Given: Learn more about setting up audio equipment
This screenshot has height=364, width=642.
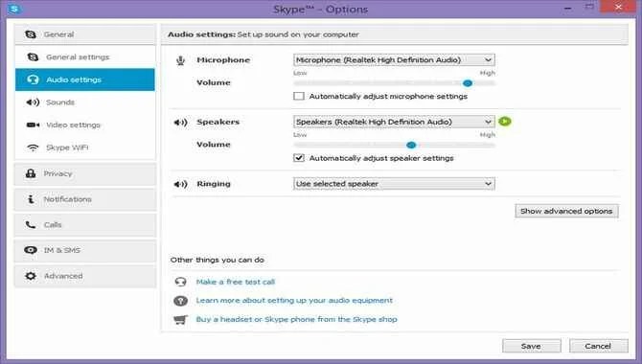Looking at the screenshot, I should pyautogui.click(x=294, y=300).
